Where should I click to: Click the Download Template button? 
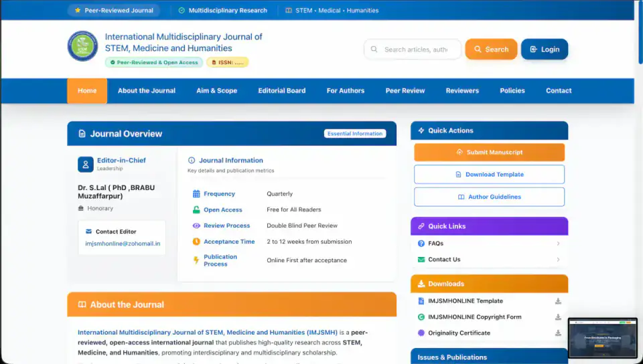[x=489, y=175]
